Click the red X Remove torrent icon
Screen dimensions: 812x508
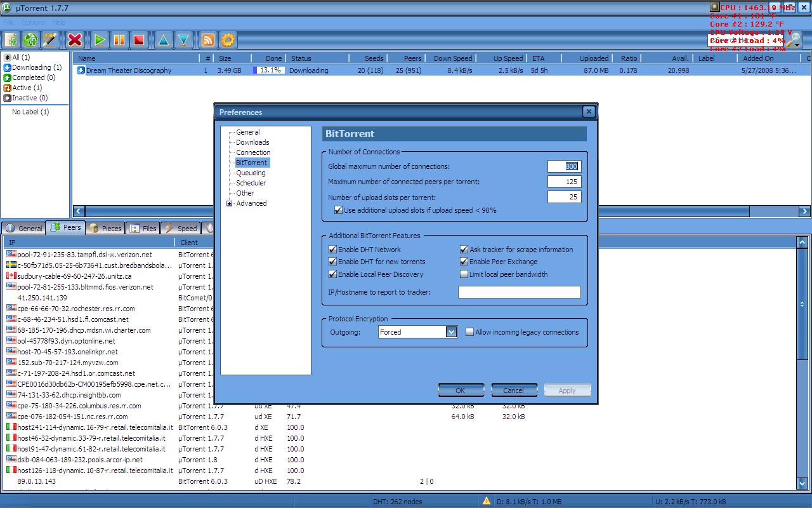click(x=75, y=40)
